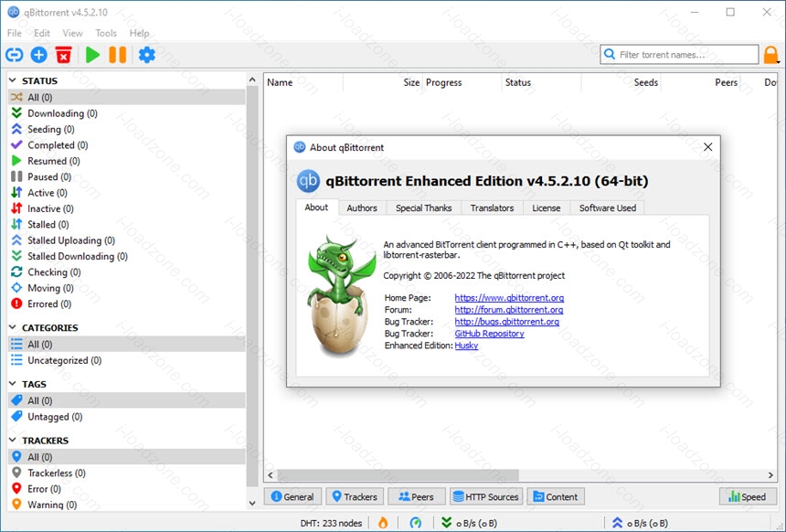786x532 pixels.
Task: Click the upload speed status indicator
Action: 640,523
